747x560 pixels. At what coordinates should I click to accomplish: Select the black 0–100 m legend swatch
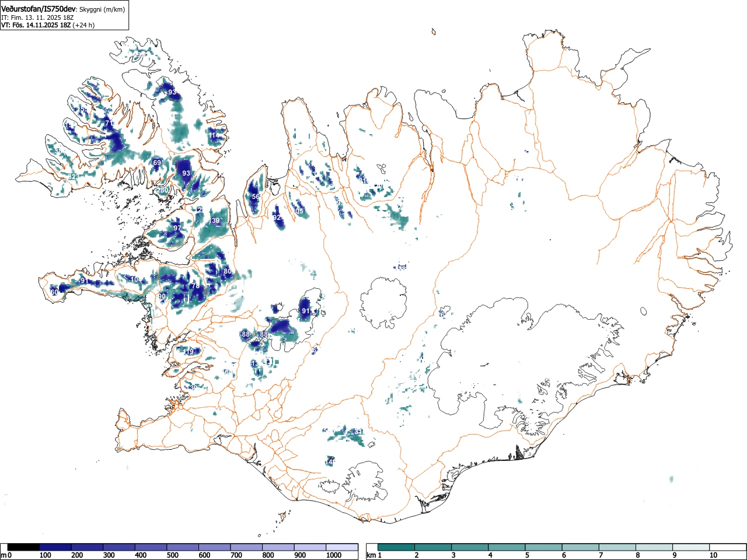[x=23, y=547]
